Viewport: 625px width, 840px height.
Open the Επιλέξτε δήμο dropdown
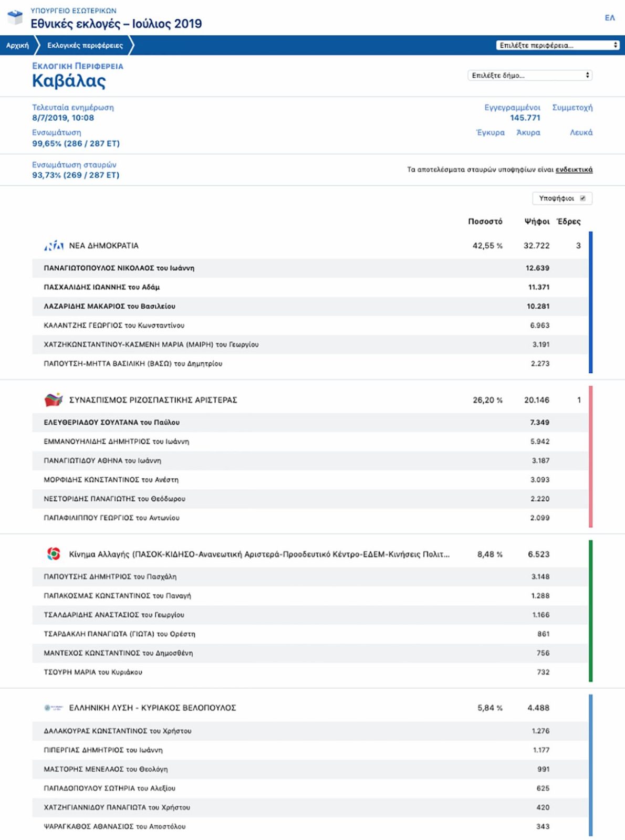click(x=529, y=75)
